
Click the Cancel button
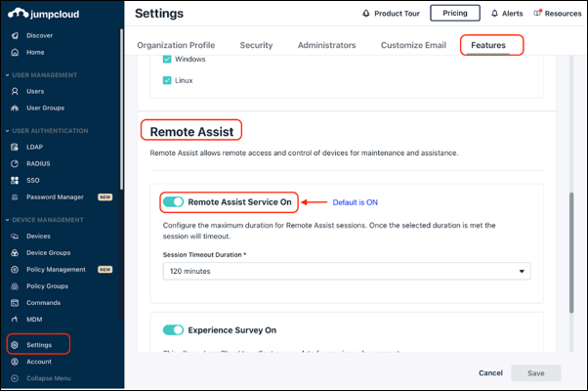coord(490,373)
